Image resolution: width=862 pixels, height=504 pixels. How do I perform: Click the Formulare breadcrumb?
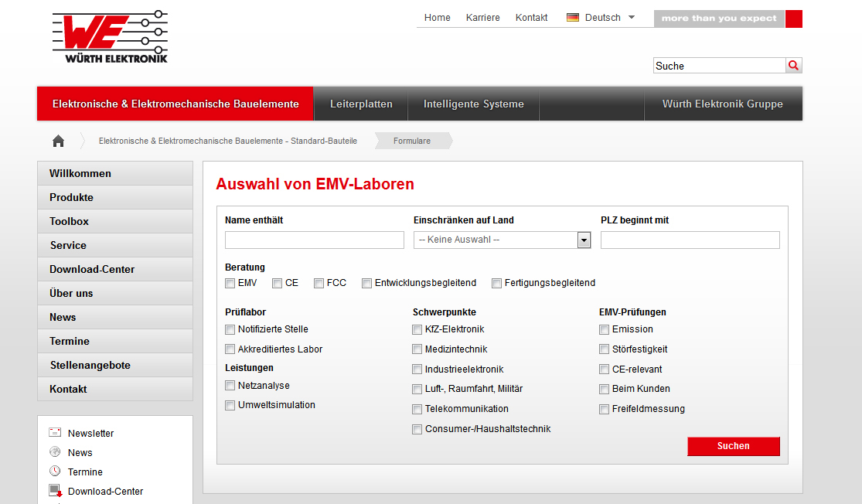pyautogui.click(x=412, y=141)
